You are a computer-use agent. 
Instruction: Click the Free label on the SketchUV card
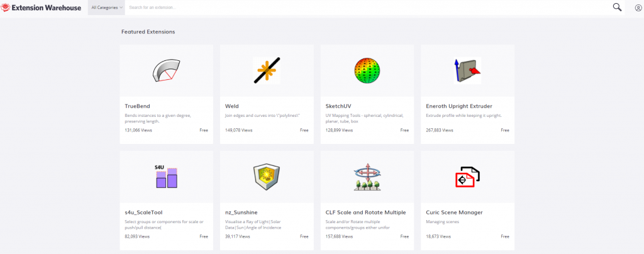click(404, 130)
